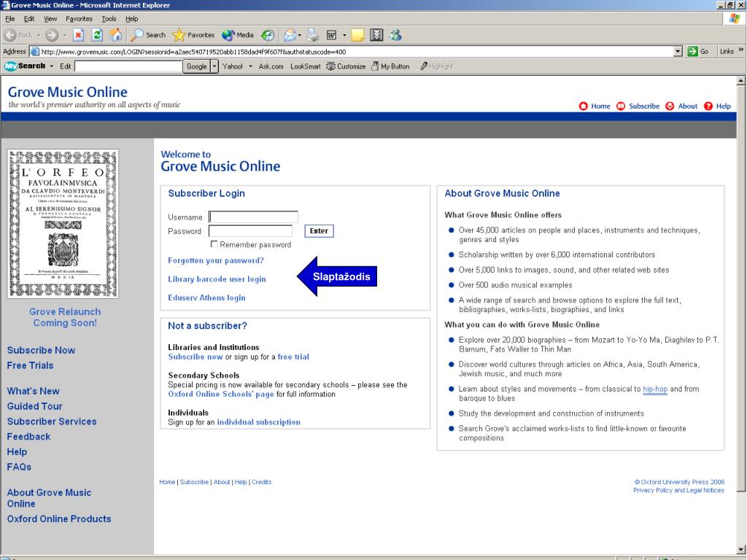Open 'Guided Tour' in the left sidebar

pyautogui.click(x=35, y=406)
